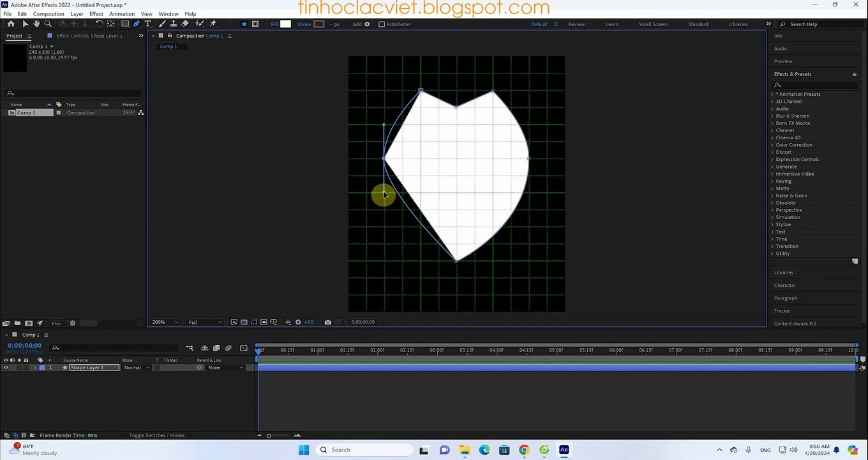Select the Rectangle shape tool
This screenshot has height=460, width=868.
point(125,24)
